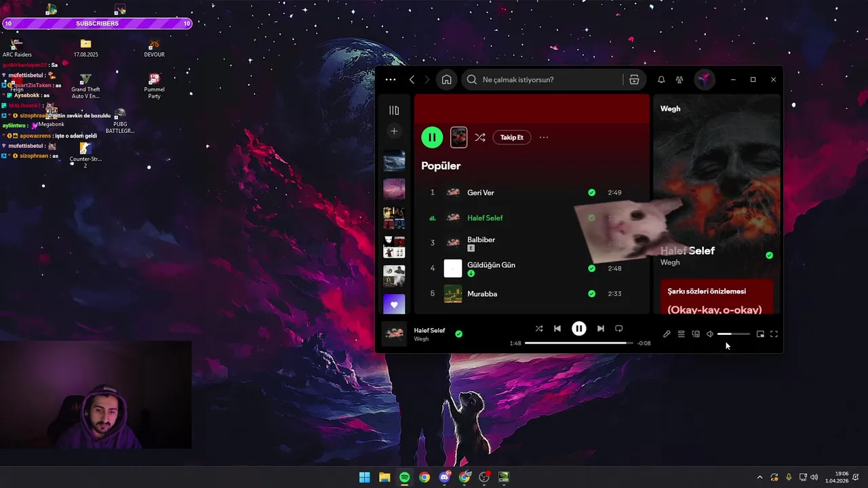Image resolution: width=868 pixels, height=488 pixels.
Task: Open the connect to a device icon
Action: (696, 333)
